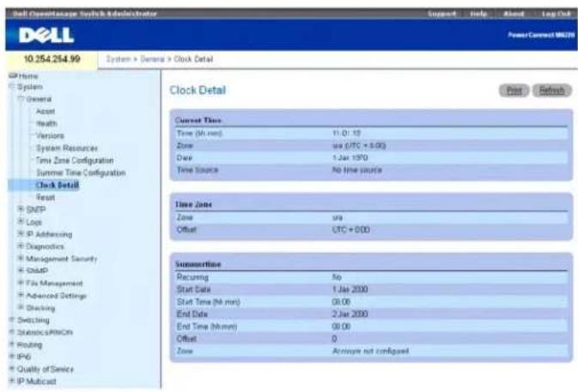Expand the Stacking node
Screen dimensions: 578x392
[x=21, y=307]
